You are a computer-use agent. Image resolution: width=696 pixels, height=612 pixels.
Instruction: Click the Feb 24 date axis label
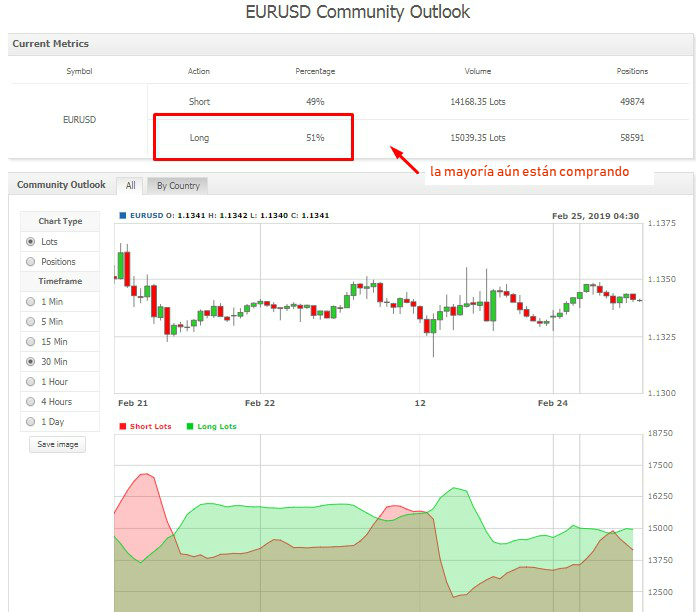(x=553, y=403)
